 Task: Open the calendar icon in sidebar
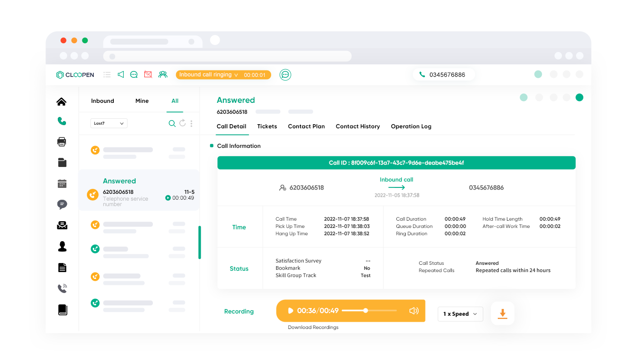pos(62,184)
